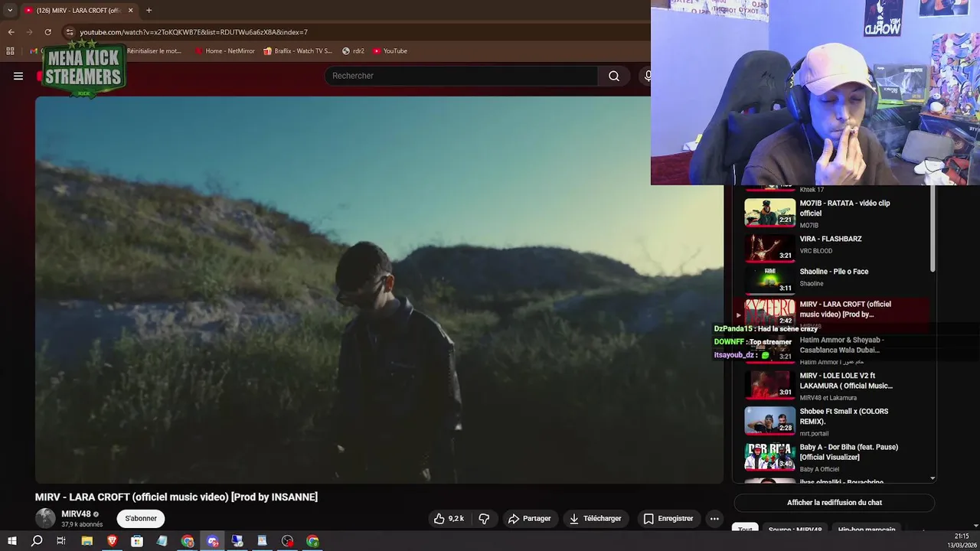This screenshot has height=551, width=980.
Task: Open site information icon in address bar
Action: coord(70,32)
